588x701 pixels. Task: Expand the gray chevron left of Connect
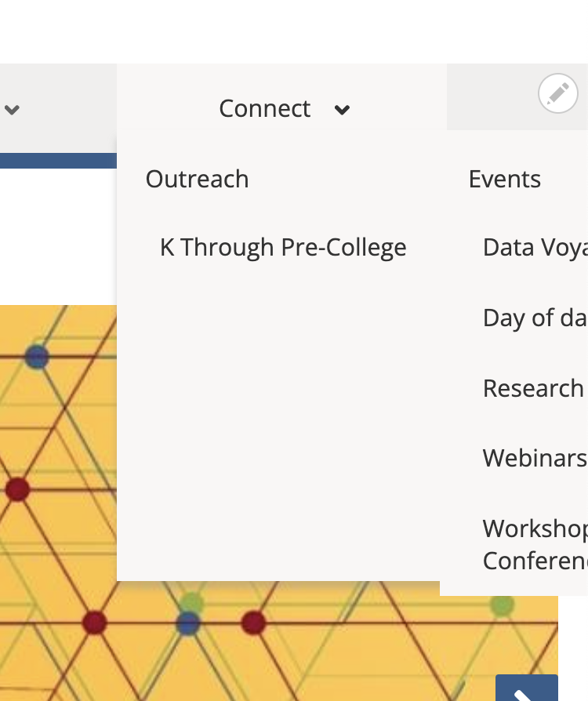click(x=12, y=109)
